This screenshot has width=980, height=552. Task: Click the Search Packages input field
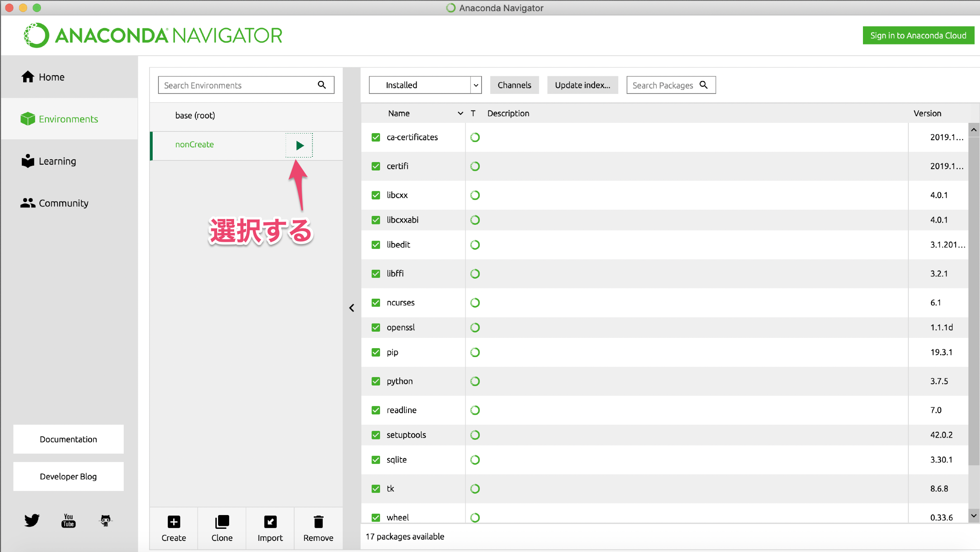tap(662, 85)
